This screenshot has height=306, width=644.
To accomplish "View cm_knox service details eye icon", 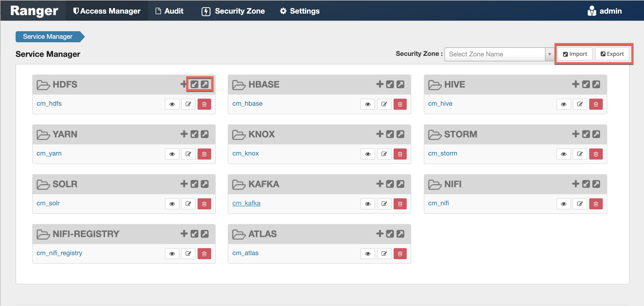I will (x=368, y=154).
